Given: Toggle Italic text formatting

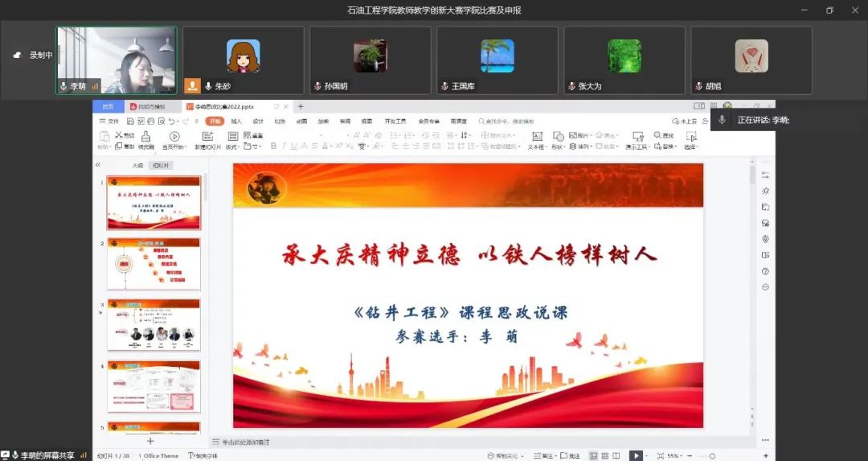Looking at the screenshot, I should (284, 146).
